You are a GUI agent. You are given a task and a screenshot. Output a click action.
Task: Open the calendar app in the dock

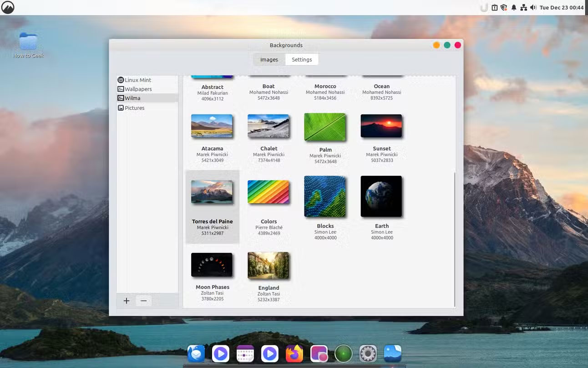[x=245, y=353]
